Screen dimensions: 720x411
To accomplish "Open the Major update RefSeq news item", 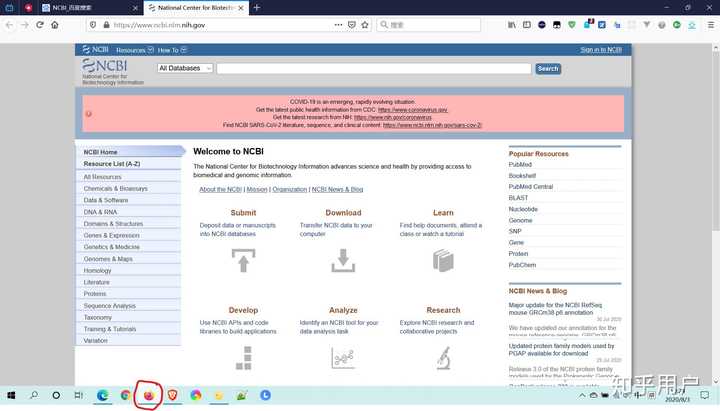I will pos(555,309).
